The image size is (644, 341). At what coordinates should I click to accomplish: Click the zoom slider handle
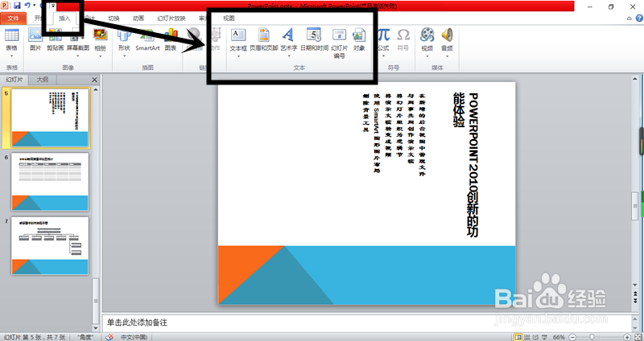[x=592, y=337]
